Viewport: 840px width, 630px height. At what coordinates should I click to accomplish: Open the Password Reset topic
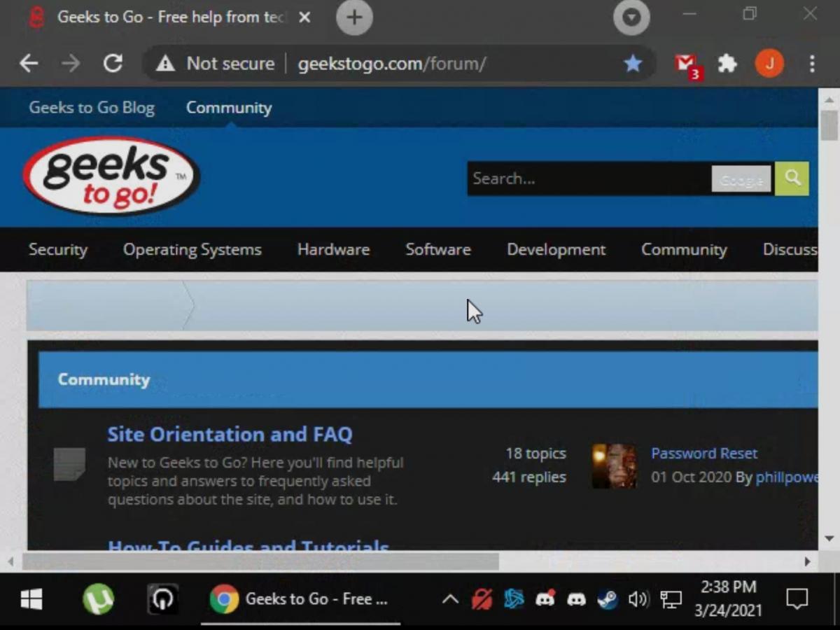click(704, 454)
